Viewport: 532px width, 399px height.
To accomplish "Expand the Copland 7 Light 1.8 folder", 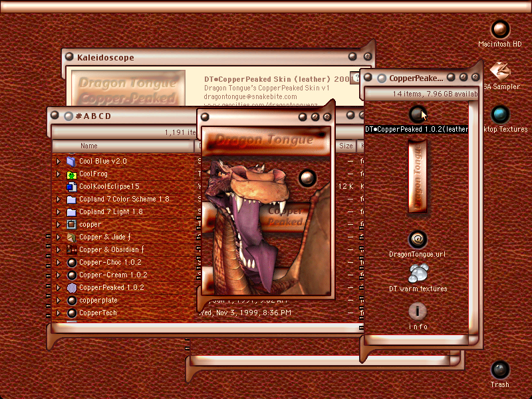I will pos(59,212).
